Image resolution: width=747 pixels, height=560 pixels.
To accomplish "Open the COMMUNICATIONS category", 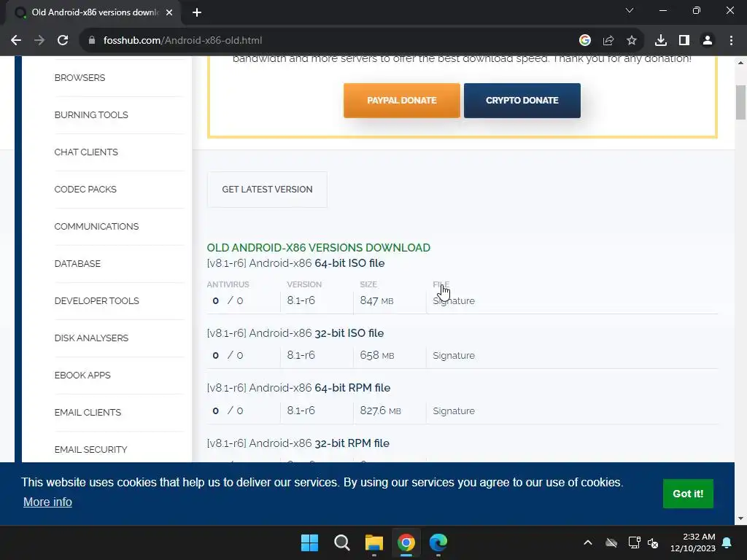I will click(96, 226).
